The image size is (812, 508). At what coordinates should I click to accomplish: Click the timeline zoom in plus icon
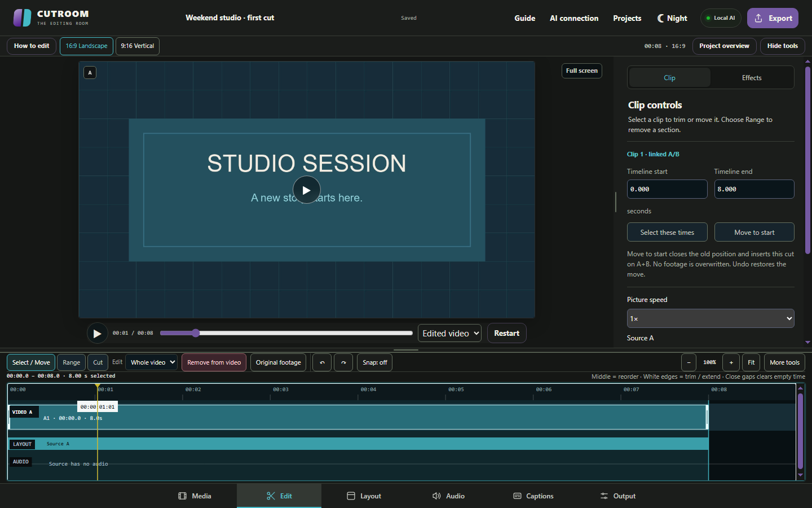point(731,362)
